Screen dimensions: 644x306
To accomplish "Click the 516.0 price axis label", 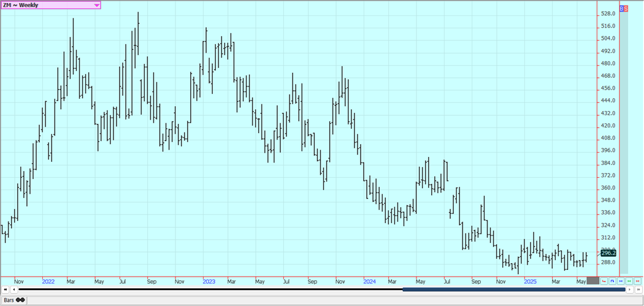I will [607, 26].
